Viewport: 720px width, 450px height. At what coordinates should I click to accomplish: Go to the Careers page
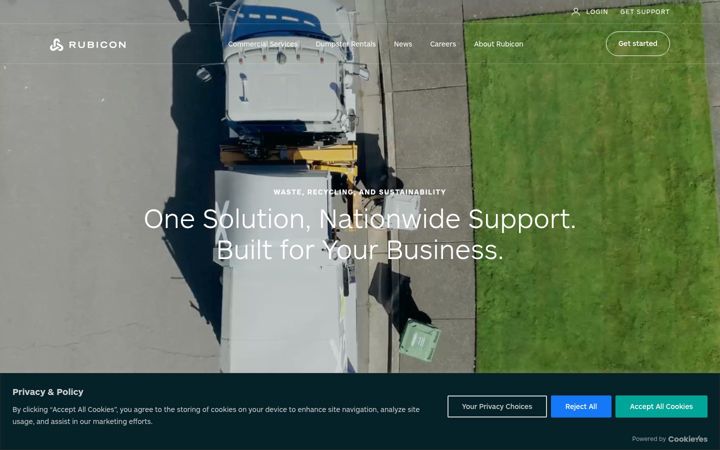(x=443, y=44)
